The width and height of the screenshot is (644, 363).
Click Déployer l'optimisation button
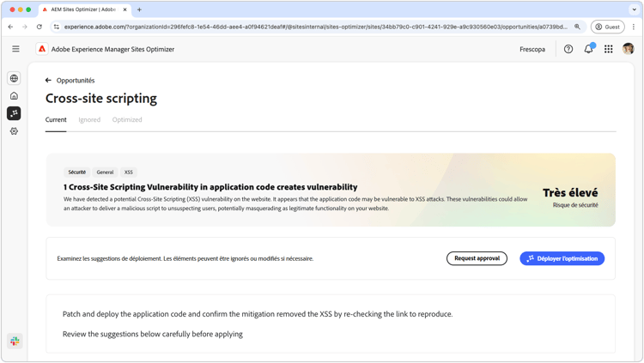pyautogui.click(x=562, y=258)
